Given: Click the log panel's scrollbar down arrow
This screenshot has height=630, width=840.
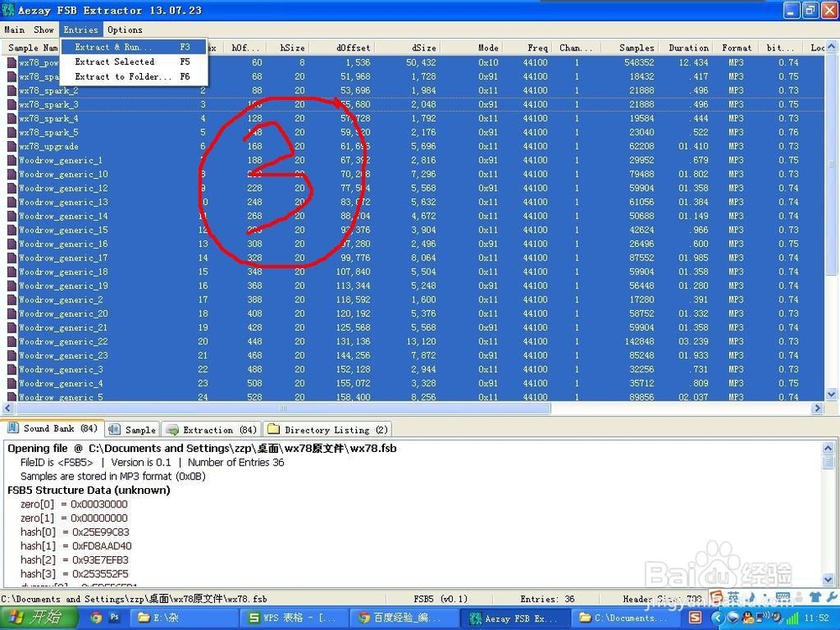Looking at the screenshot, I should pos(827,579).
